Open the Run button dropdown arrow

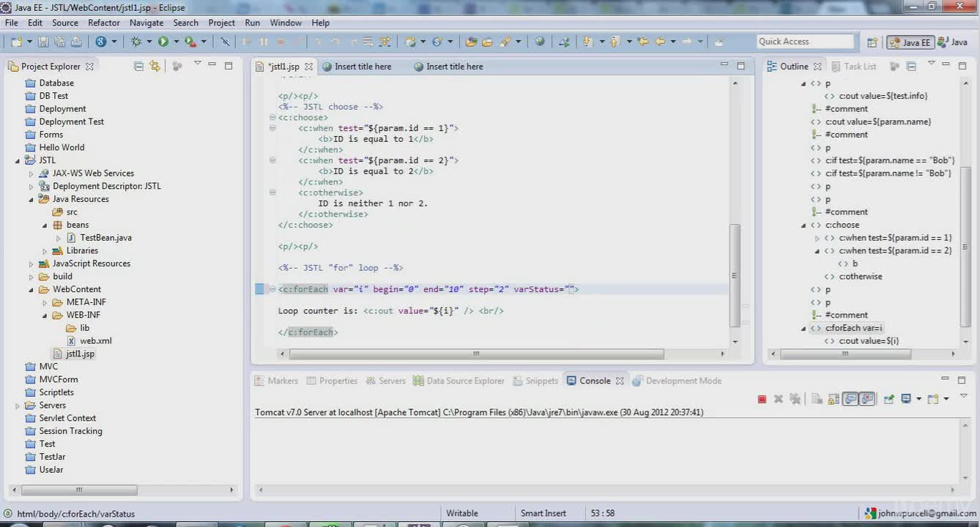click(x=177, y=42)
